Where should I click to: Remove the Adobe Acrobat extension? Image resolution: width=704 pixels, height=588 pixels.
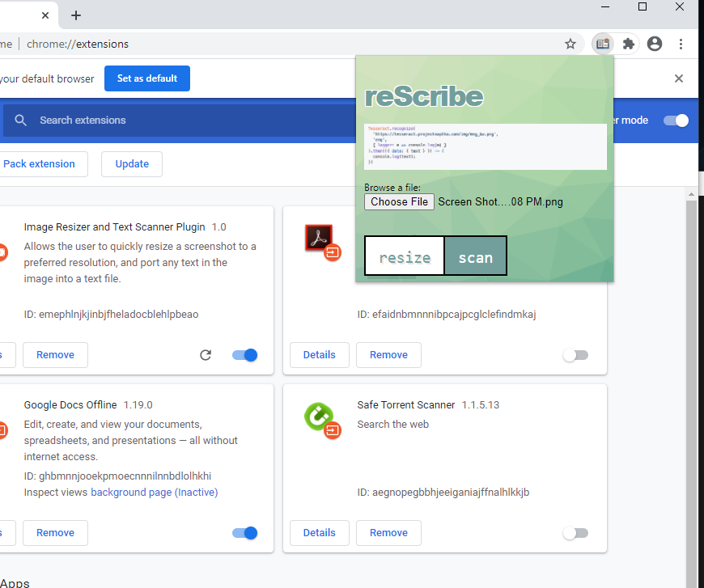pos(388,355)
